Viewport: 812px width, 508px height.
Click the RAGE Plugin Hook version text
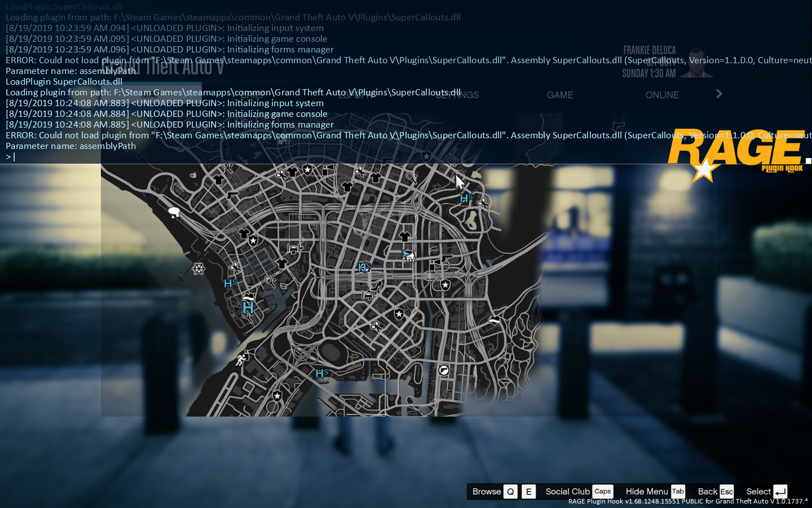[x=688, y=501]
